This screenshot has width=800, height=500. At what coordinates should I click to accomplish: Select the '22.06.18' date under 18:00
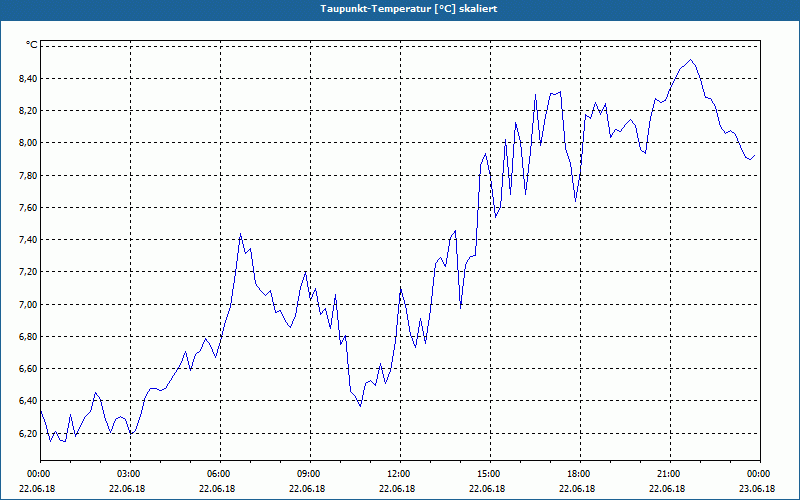577,488
